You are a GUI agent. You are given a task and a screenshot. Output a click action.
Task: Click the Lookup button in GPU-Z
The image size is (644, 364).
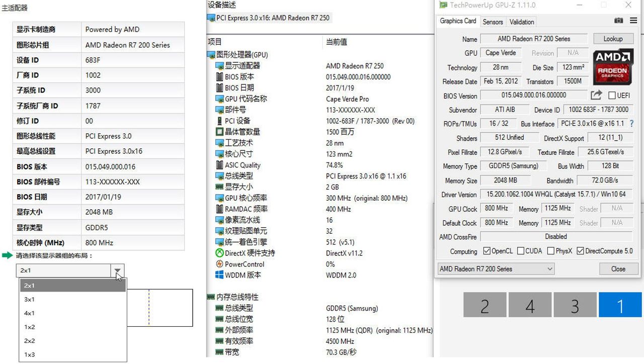[x=613, y=39]
